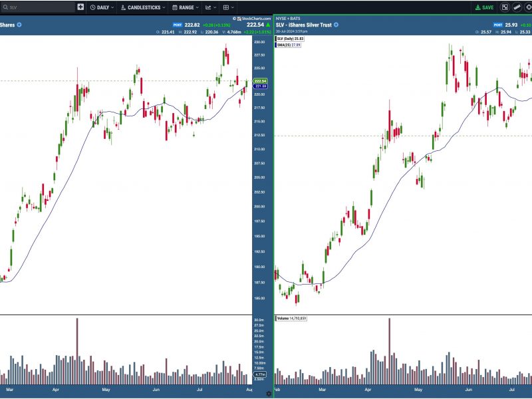Click the May label on left time axis
532x399 pixels.
coord(106,390)
